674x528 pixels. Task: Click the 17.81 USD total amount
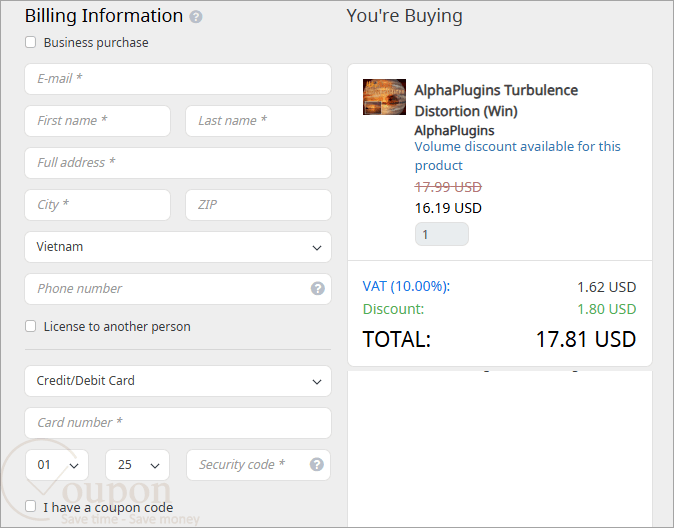pyautogui.click(x=586, y=339)
